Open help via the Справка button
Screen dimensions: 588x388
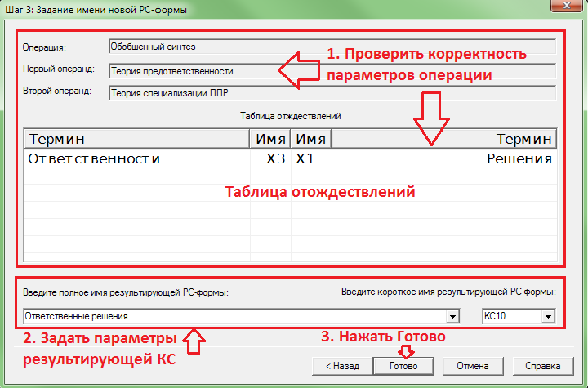click(x=542, y=366)
